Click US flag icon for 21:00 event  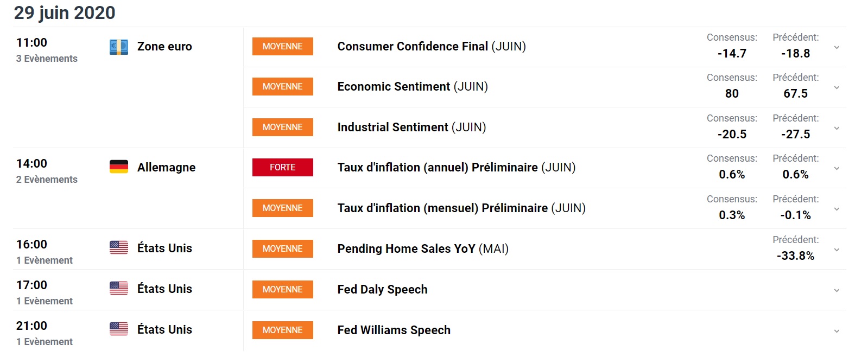tap(119, 329)
